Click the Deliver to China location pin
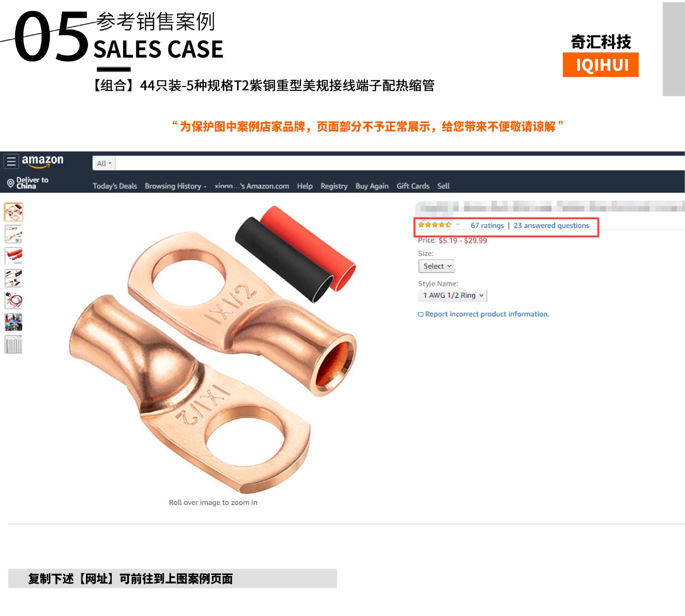Viewport: 685px width, 616px height. point(11,183)
